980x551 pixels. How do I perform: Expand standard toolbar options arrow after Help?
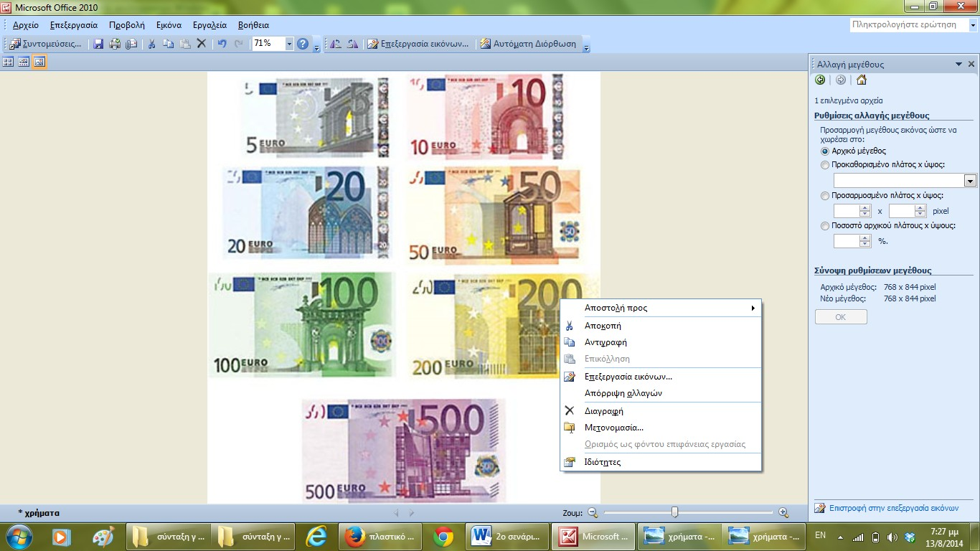(317, 47)
